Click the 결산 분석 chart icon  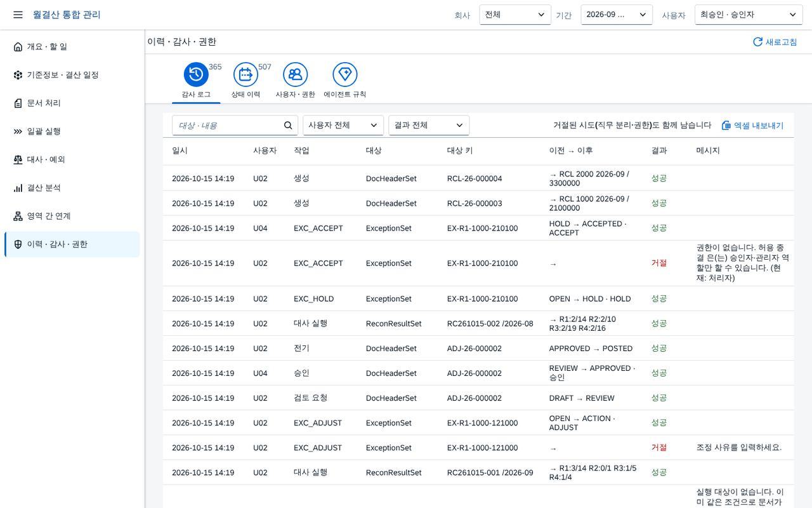click(18, 188)
